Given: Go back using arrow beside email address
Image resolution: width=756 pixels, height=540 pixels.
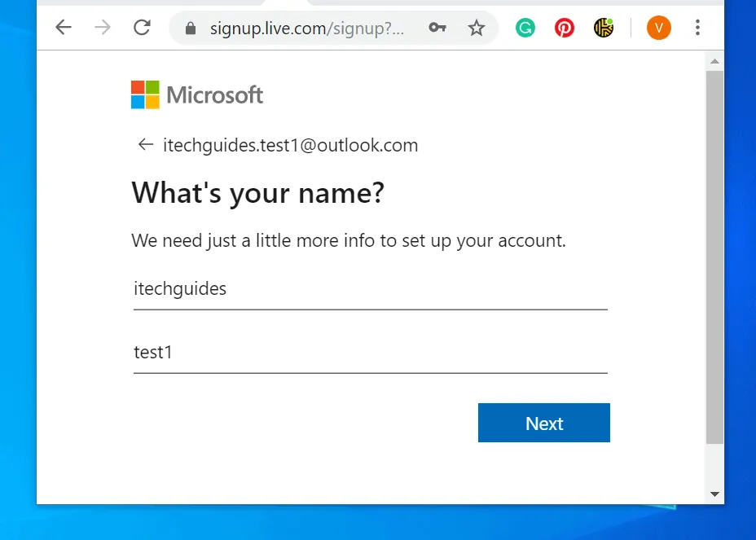Looking at the screenshot, I should (146, 145).
